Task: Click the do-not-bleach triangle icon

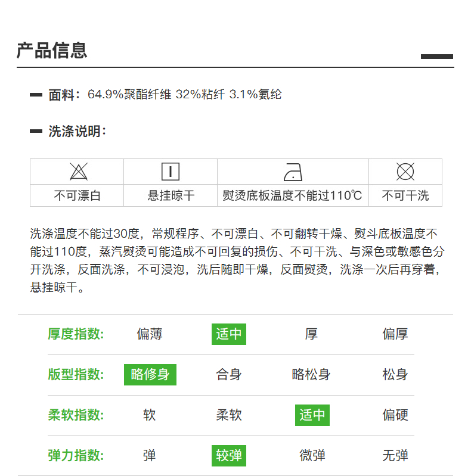Action: tap(79, 172)
